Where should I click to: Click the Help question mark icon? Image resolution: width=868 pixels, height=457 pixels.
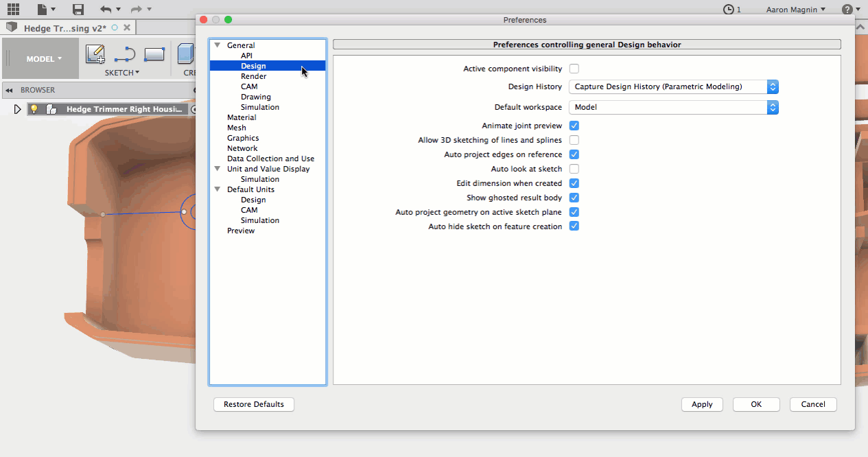coord(847,10)
